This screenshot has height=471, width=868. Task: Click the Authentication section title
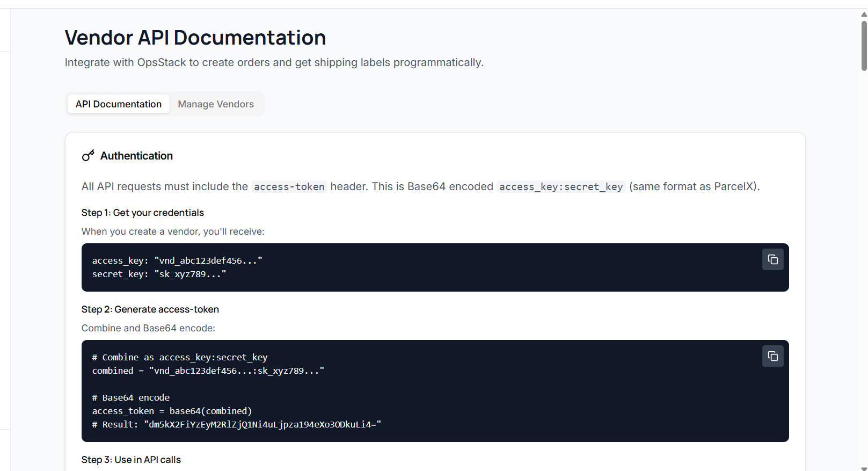136,156
